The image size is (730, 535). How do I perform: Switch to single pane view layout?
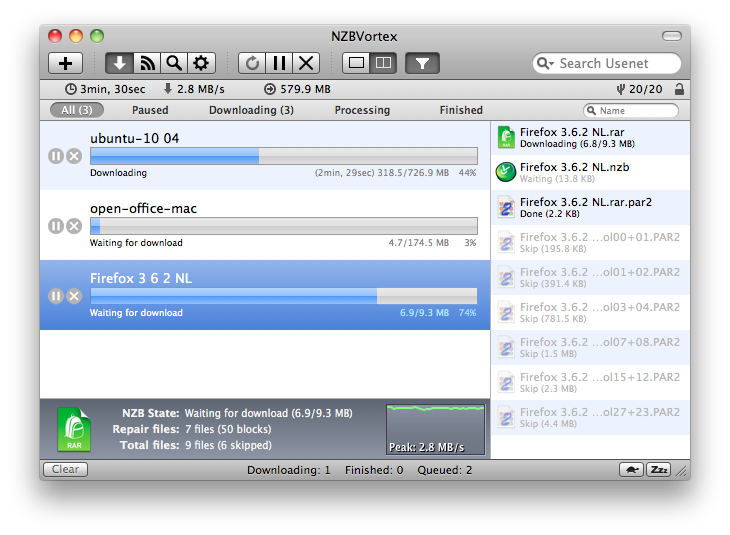click(355, 63)
